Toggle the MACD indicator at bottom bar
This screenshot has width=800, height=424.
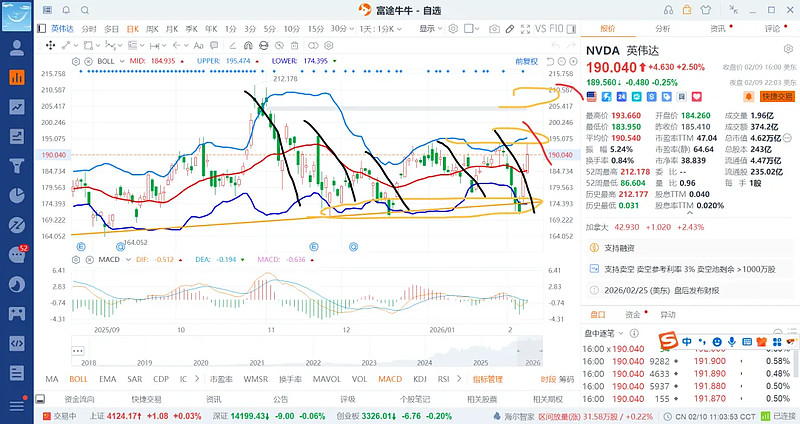coord(390,379)
